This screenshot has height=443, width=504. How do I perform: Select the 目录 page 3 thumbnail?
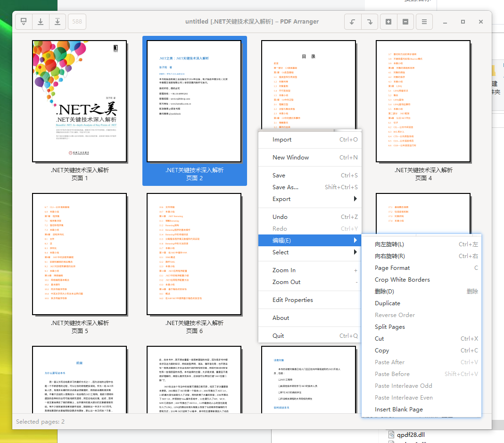pos(308,84)
